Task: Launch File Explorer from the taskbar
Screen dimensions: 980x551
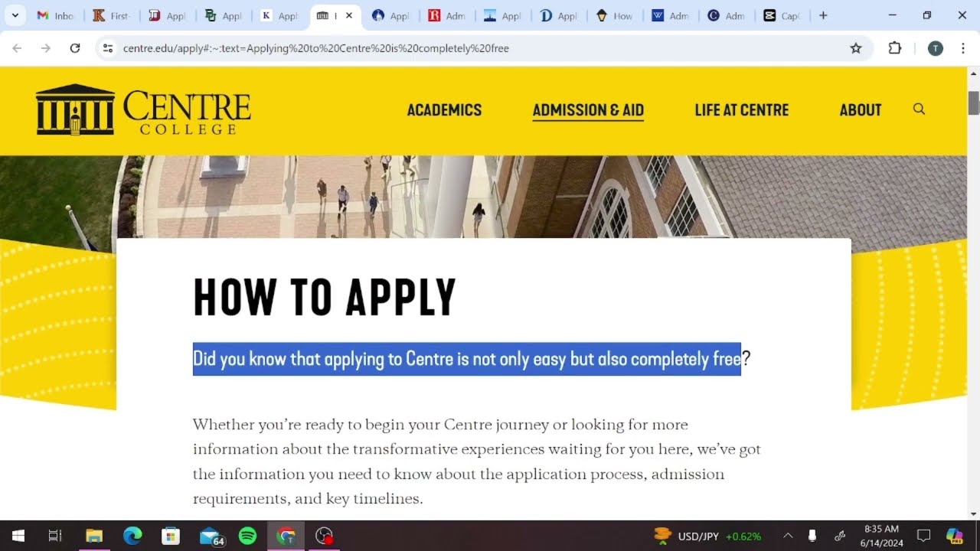Action: (x=94, y=536)
